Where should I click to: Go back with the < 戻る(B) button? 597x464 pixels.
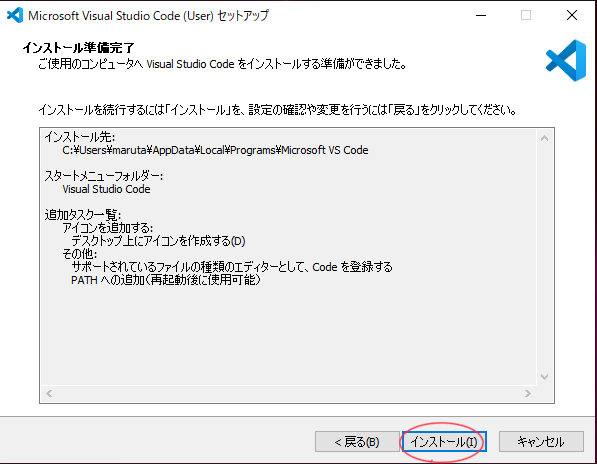[x=357, y=442]
